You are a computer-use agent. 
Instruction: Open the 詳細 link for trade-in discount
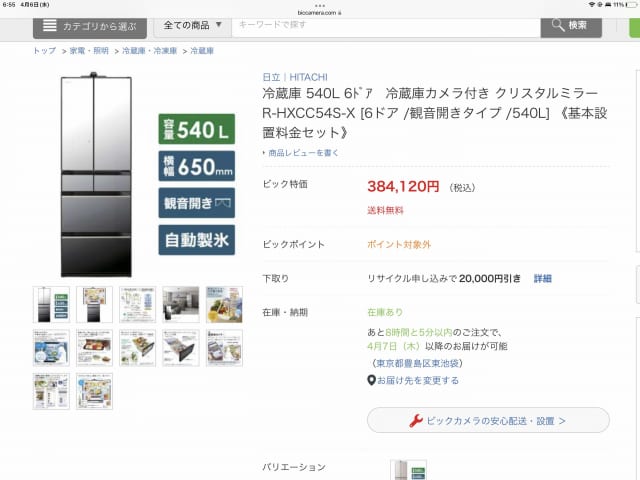point(542,278)
